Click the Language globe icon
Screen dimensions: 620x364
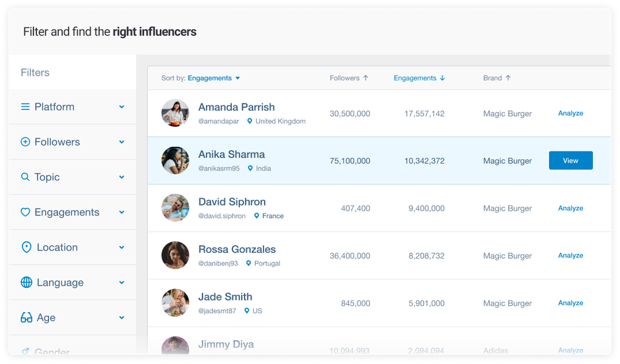[x=26, y=282]
